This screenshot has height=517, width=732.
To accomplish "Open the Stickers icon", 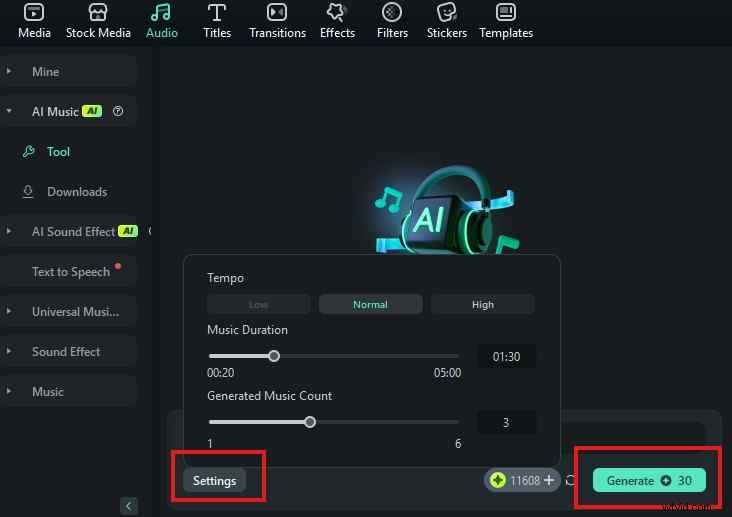I will click(447, 13).
